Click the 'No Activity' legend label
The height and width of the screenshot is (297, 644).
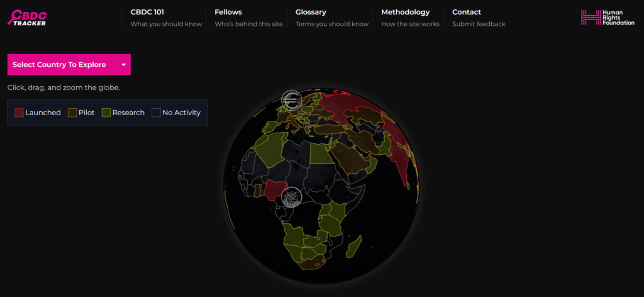coord(182,113)
